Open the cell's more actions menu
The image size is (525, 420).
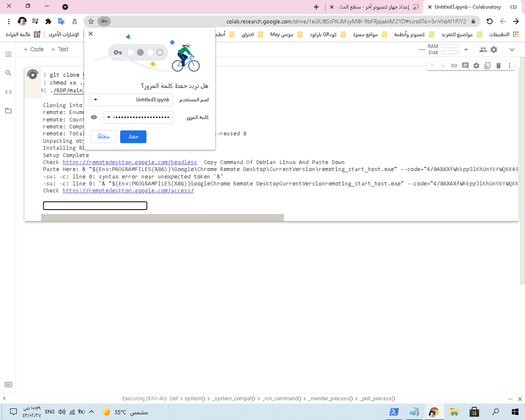(509, 66)
